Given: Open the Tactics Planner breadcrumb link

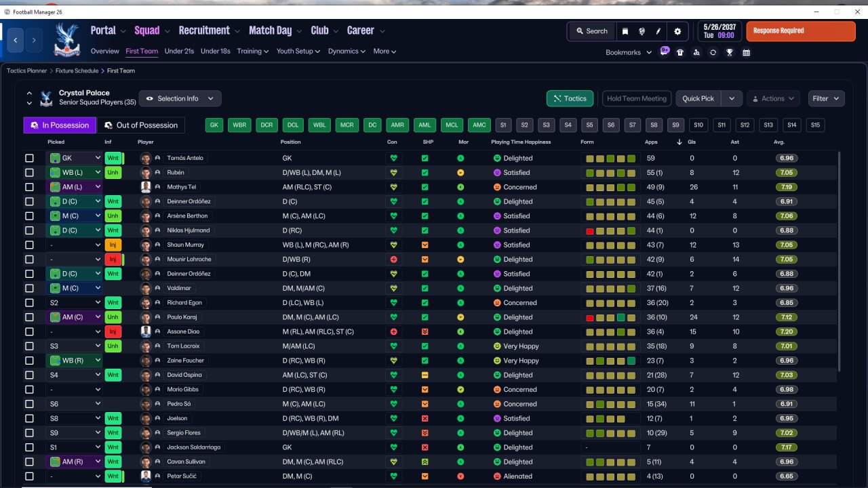Looking at the screenshot, I should pyautogui.click(x=27, y=70).
